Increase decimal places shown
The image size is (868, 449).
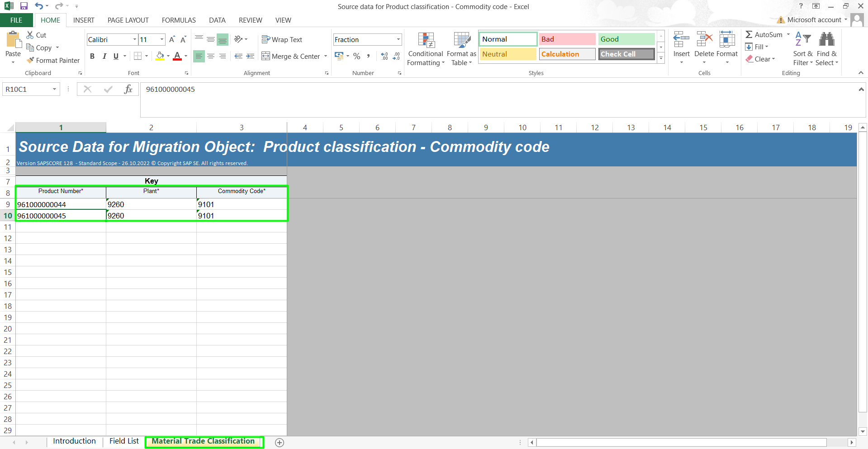click(384, 56)
